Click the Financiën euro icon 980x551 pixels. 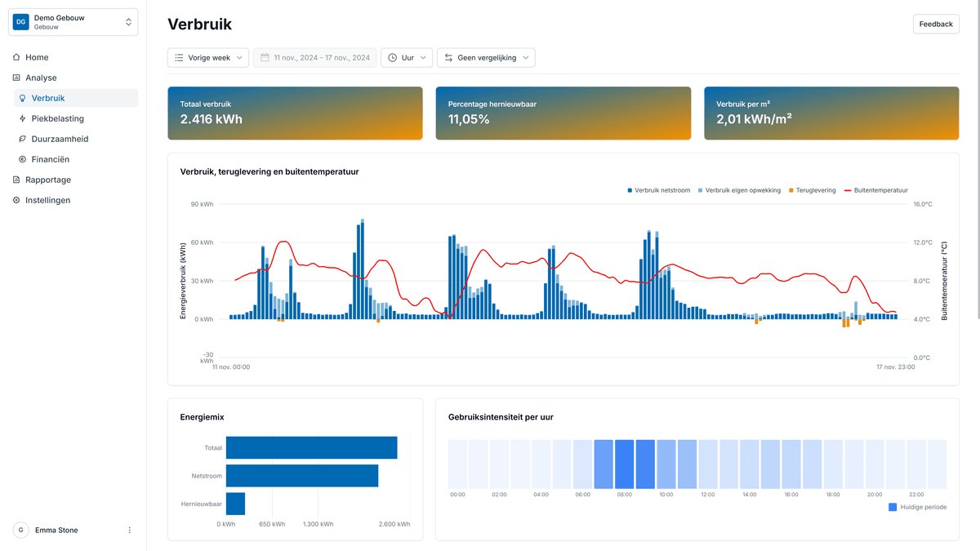[23, 159]
